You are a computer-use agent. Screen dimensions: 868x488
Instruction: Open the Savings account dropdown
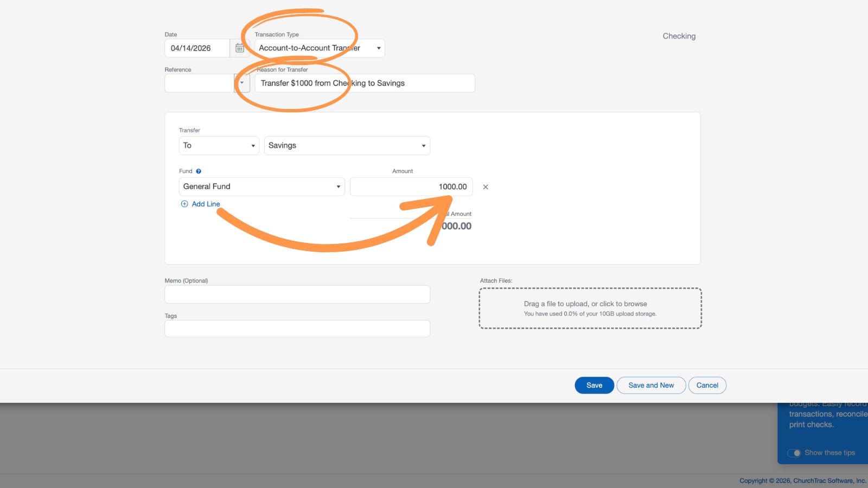pyautogui.click(x=423, y=145)
